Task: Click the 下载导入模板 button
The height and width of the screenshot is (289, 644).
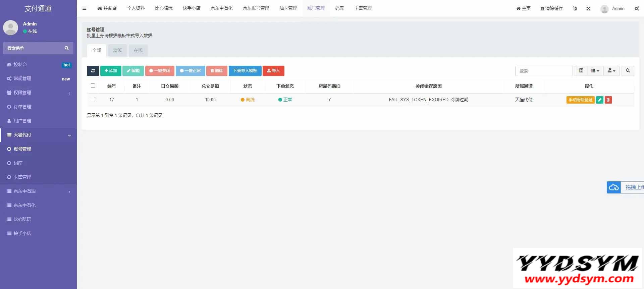Action: point(245,71)
